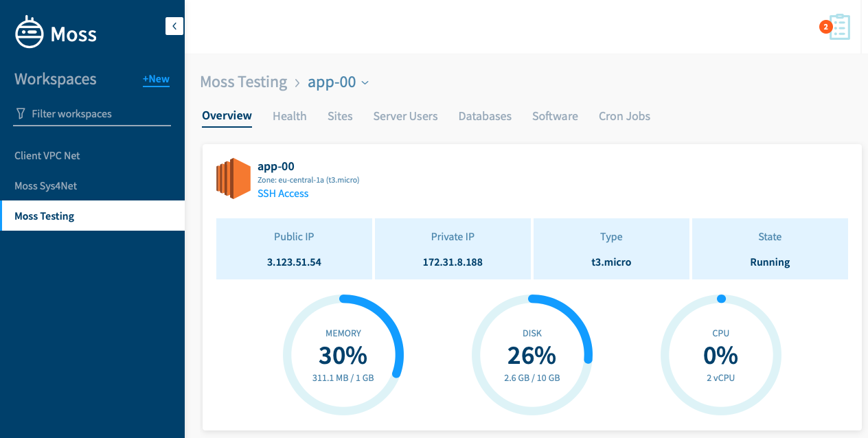Click the filter funnel icon
The width and height of the screenshot is (868, 438).
(21, 113)
